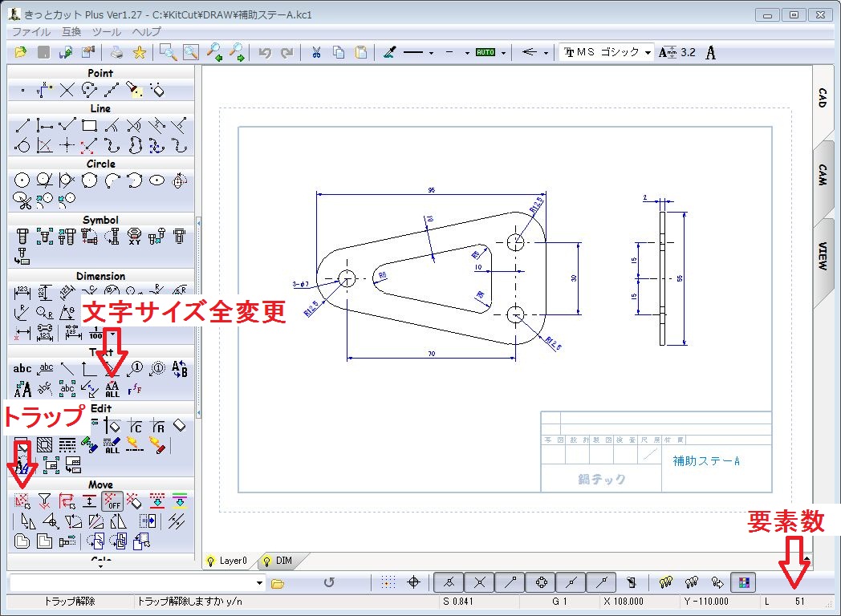Toggle the midpoint snap button

[571, 582]
